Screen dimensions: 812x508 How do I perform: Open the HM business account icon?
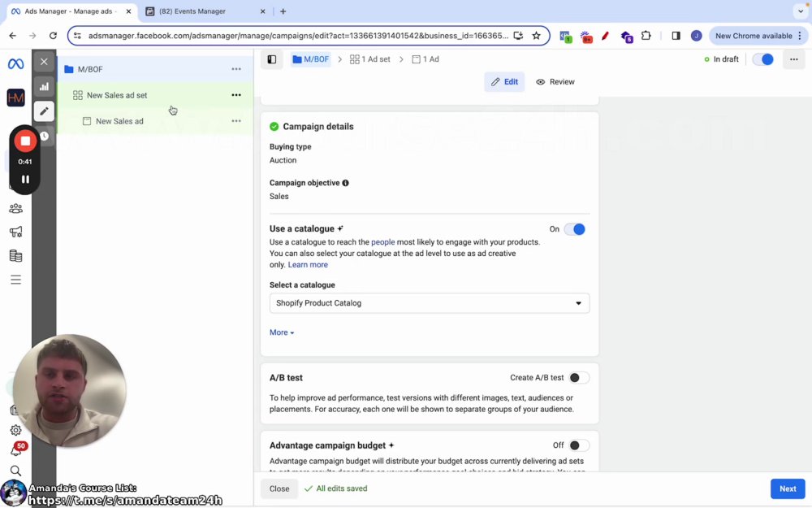(x=15, y=98)
